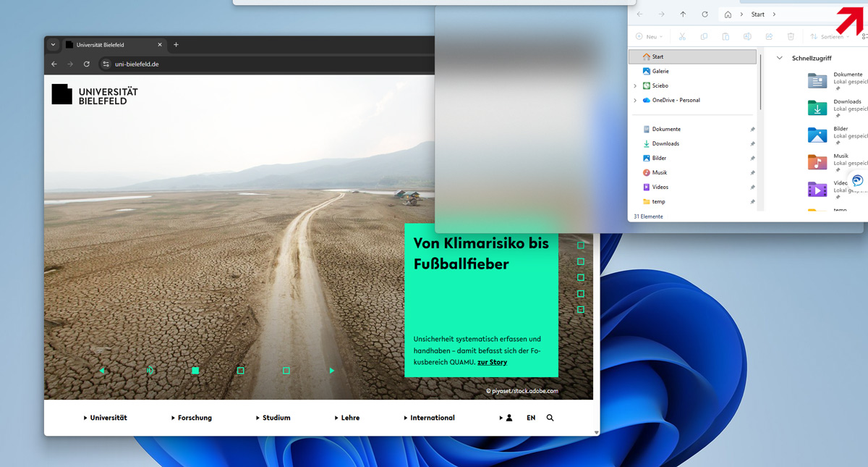Open new browser tab with plus icon
The height and width of the screenshot is (467, 868).
tap(176, 45)
